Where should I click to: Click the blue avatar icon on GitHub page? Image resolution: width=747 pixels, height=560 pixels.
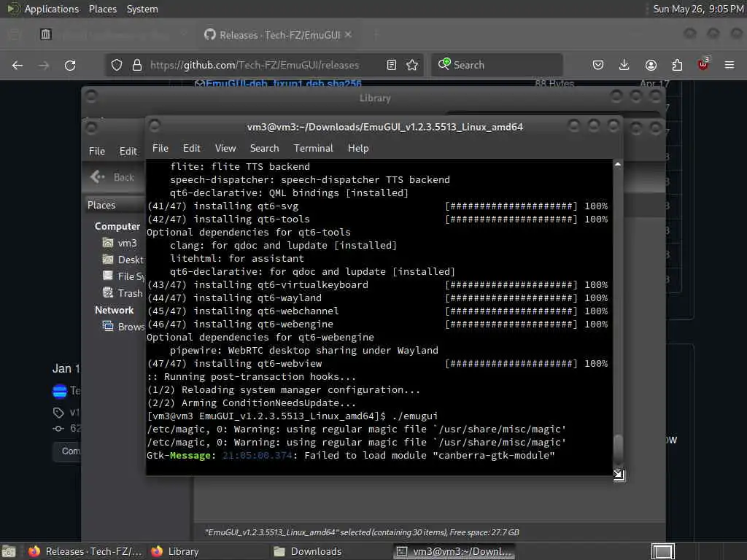point(60,391)
